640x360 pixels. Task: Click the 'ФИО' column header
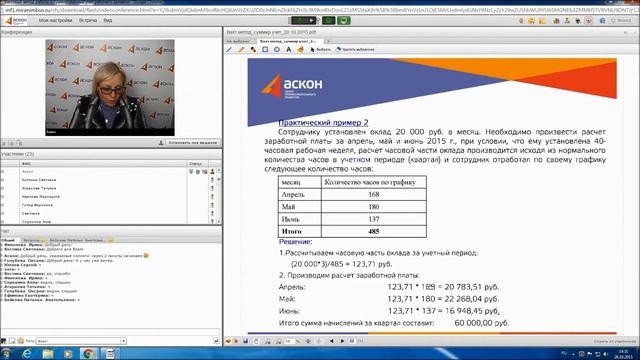(x=104, y=164)
